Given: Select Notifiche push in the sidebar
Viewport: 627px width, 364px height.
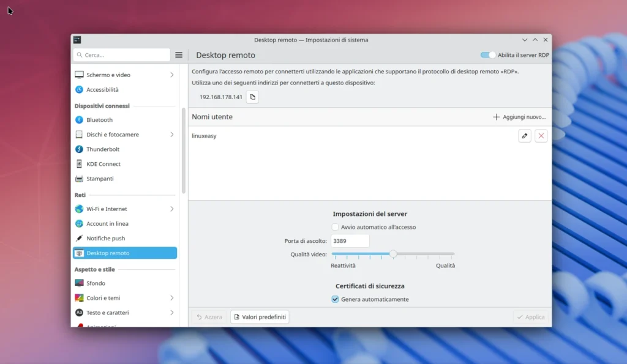Looking at the screenshot, I should pos(105,239).
